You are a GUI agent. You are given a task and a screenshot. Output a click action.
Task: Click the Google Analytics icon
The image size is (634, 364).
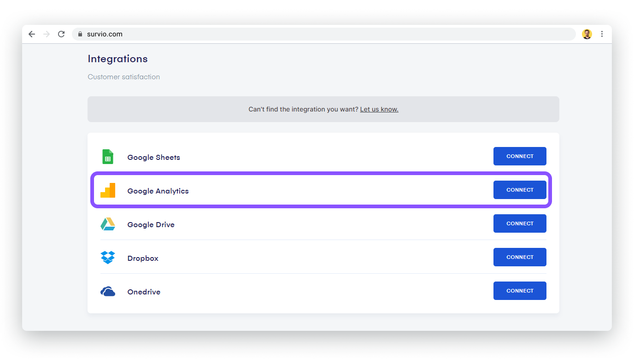(x=108, y=190)
